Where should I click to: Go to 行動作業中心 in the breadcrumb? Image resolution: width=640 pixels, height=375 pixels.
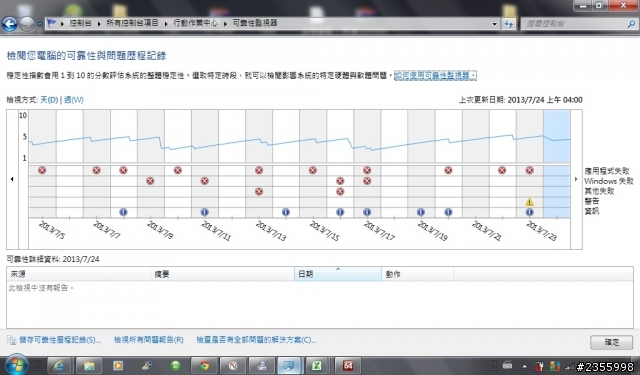[196, 23]
